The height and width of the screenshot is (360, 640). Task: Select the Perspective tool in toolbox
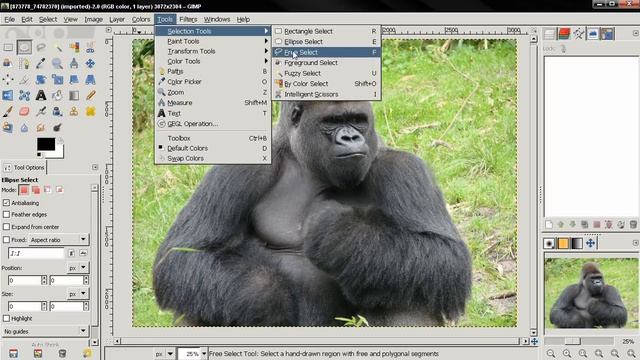point(91,79)
